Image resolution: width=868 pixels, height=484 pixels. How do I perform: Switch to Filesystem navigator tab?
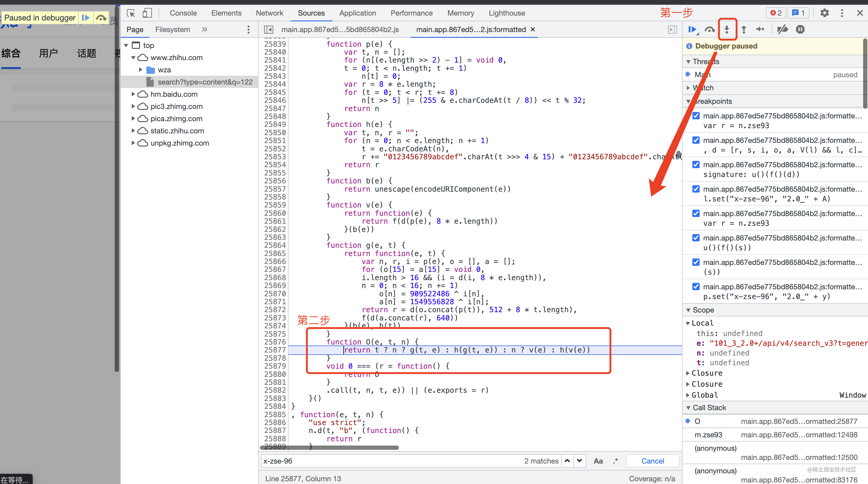(x=173, y=30)
